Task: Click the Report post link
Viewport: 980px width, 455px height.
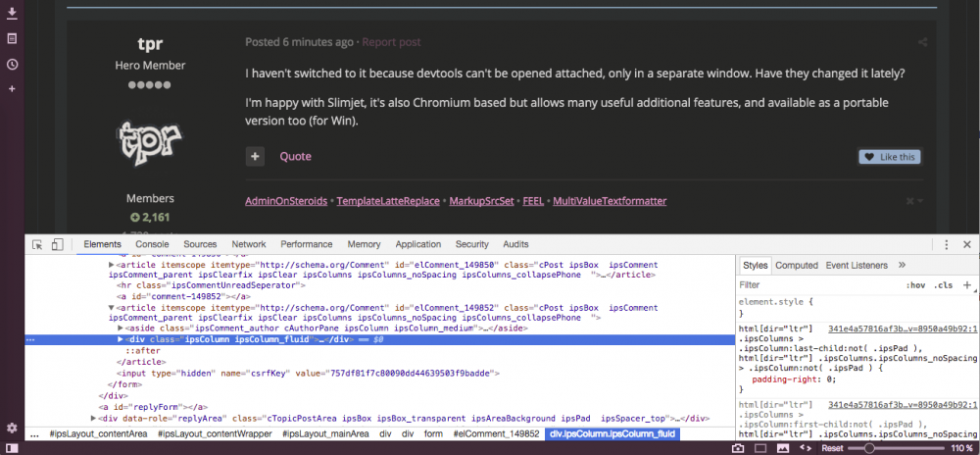Action: [x=391, y=42]
